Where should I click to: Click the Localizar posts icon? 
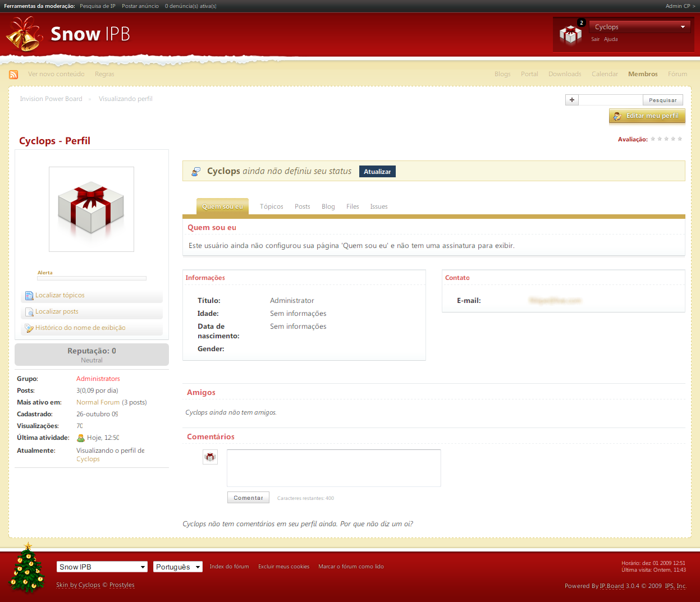click(x=29, y=312)
